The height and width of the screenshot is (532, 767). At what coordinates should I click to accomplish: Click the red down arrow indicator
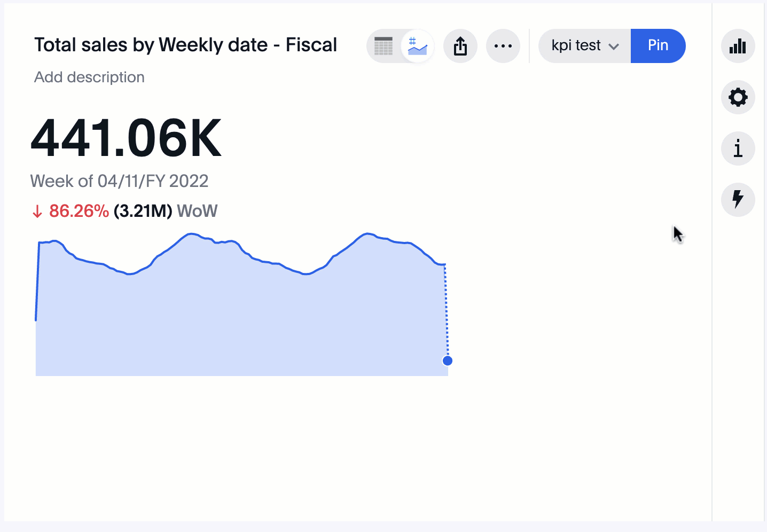pos(37,212)
